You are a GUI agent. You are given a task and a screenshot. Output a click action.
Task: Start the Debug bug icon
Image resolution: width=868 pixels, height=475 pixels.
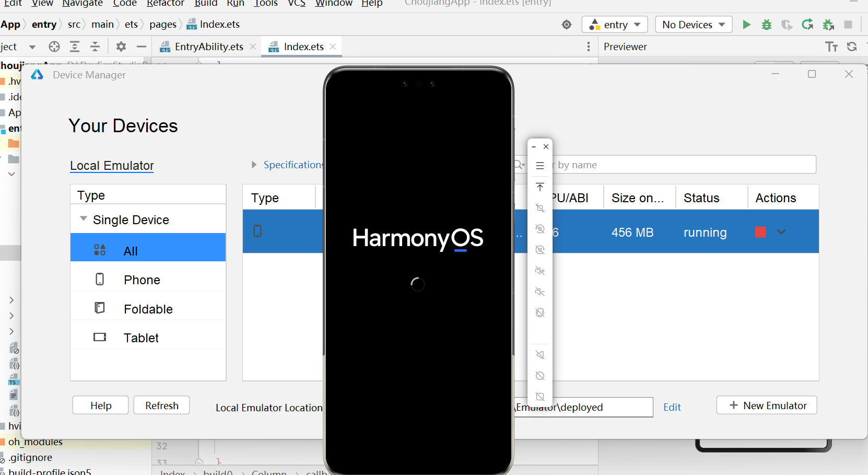(x=767, y=25)
